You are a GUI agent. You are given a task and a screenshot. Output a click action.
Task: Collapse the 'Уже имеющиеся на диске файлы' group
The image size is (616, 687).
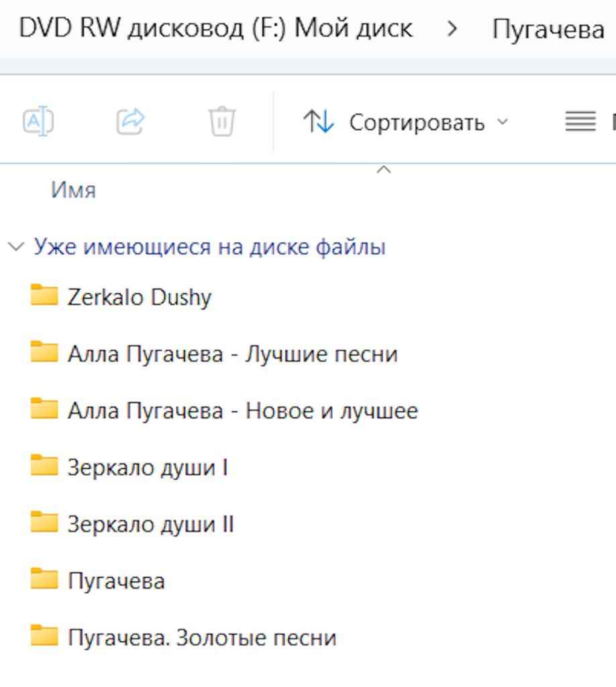pyautogui.click(x=16, y=247)
